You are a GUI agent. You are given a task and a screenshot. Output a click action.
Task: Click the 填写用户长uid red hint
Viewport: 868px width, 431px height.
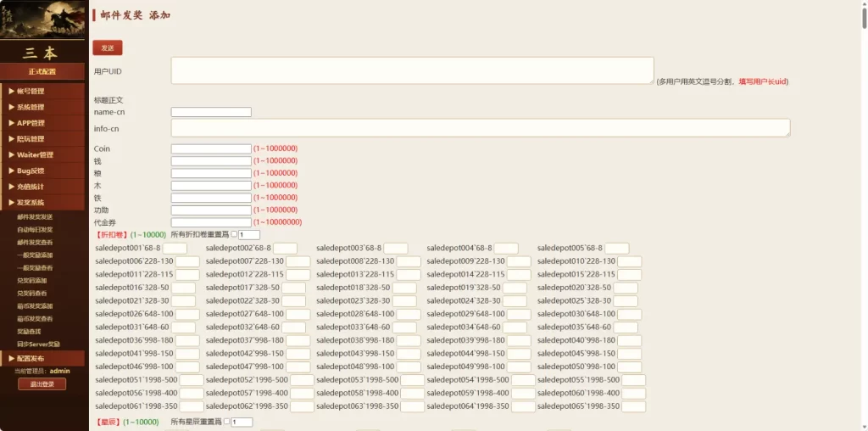[x=762, y=81]
